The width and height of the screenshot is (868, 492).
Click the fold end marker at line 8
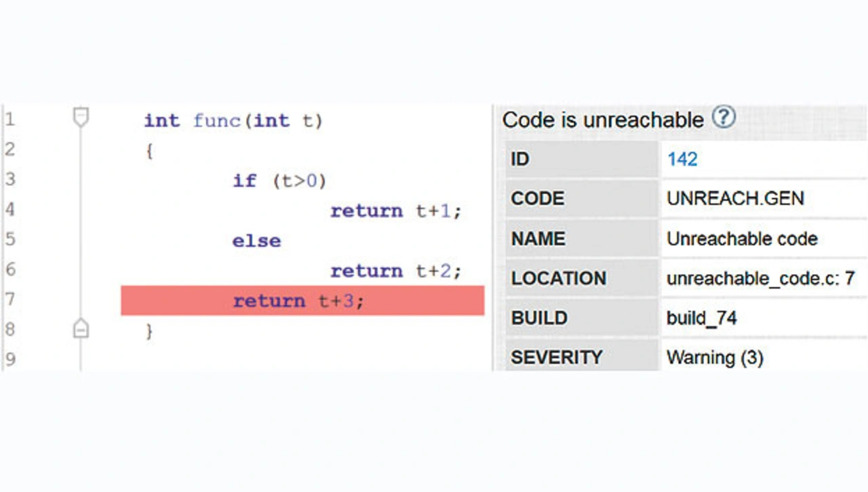tap(81, 330)
